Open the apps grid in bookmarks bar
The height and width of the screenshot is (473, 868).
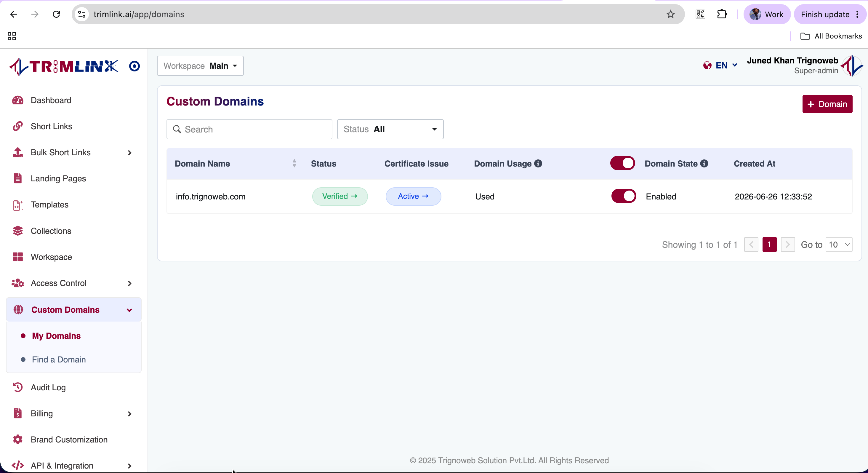click(x=12, y=36)
